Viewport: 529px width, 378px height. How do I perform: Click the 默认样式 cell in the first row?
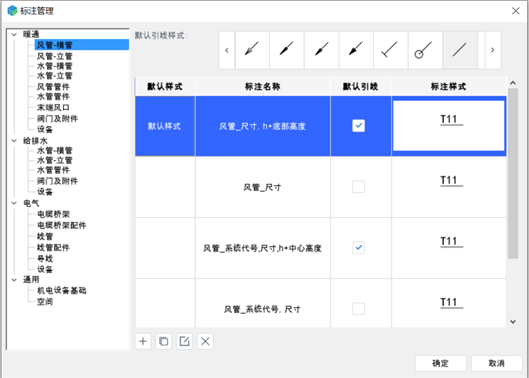[x=165, y=126]
